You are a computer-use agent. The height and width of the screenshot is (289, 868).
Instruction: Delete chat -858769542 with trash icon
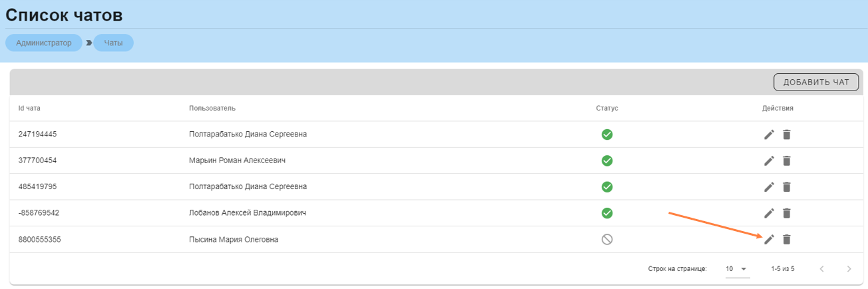point(786,213)
